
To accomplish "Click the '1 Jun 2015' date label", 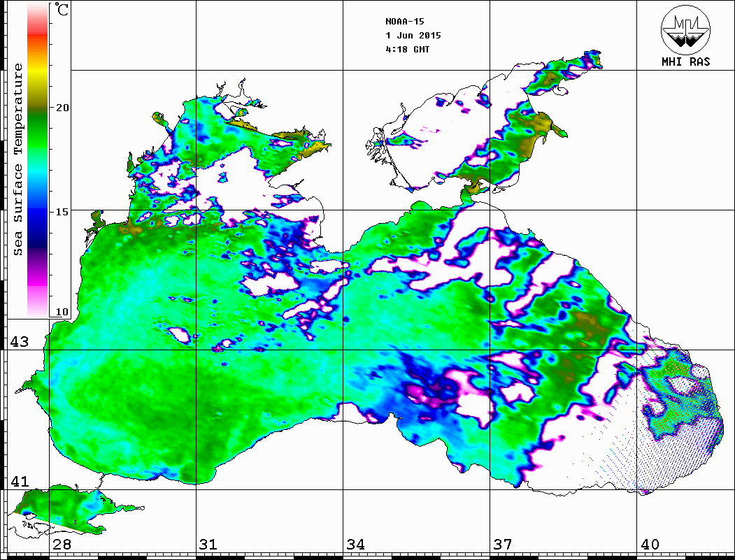I will (x=413, y=36).
